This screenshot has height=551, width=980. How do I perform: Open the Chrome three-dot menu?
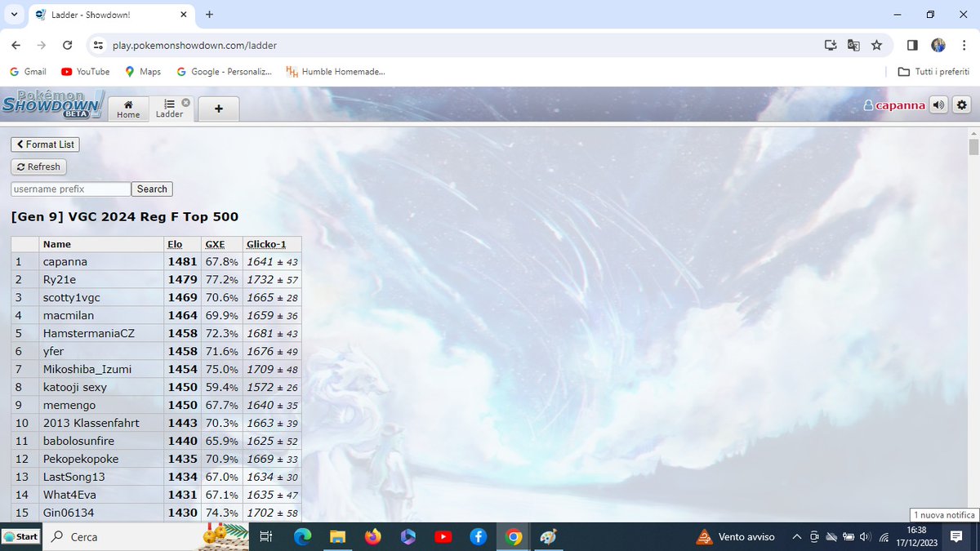[964, 46]
